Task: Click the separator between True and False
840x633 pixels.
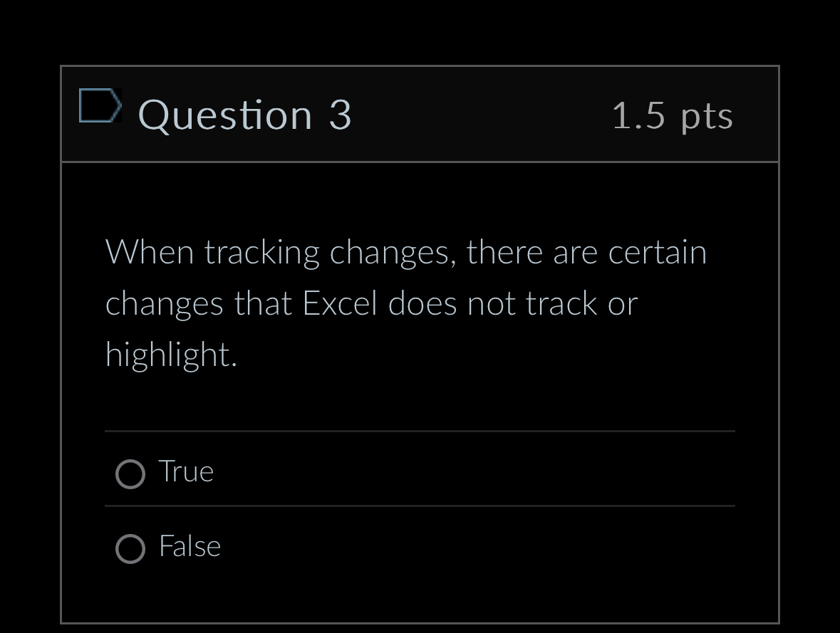Action: [x=419, y=507]
